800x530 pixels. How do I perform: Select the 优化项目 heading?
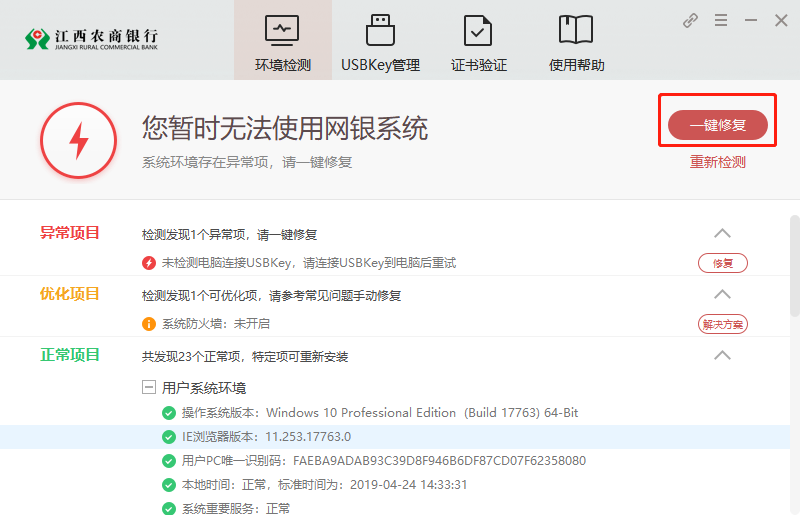pos(70,294)
